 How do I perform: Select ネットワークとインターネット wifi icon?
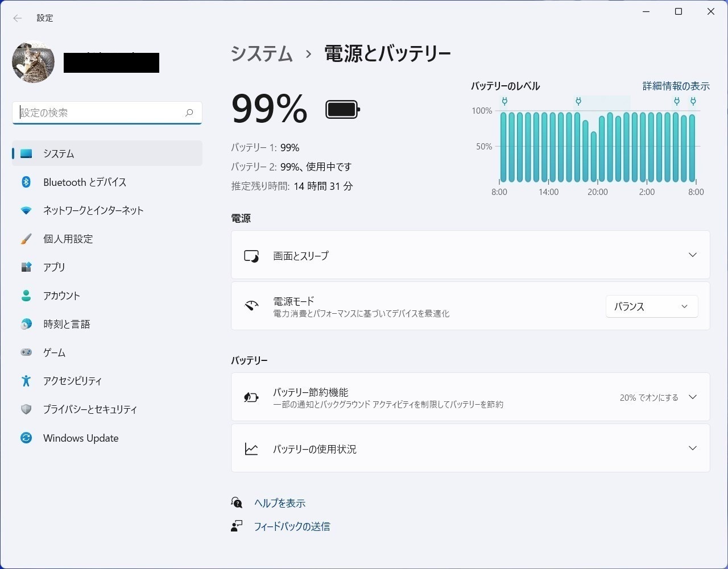click(26, 210)
